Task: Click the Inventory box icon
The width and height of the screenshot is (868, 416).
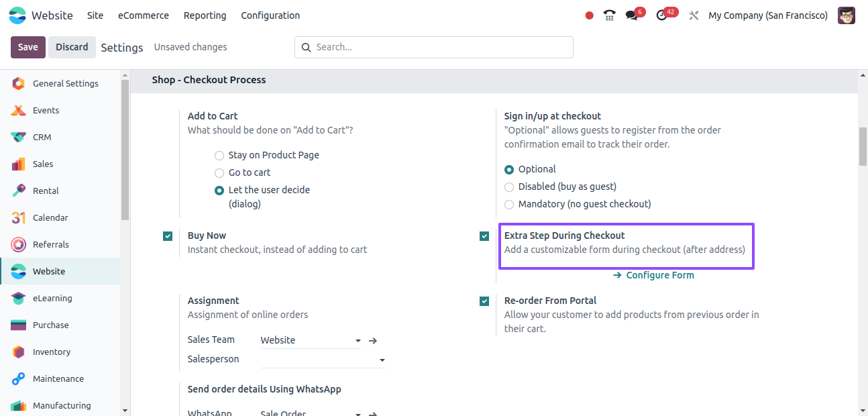Action: 19,352
